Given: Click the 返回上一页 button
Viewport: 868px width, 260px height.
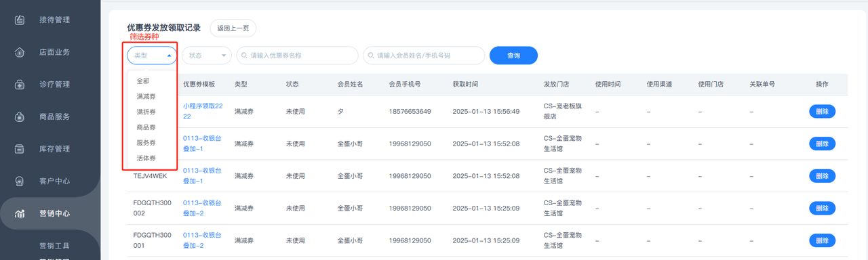Looking at the screenshot, I should (233, 28).
